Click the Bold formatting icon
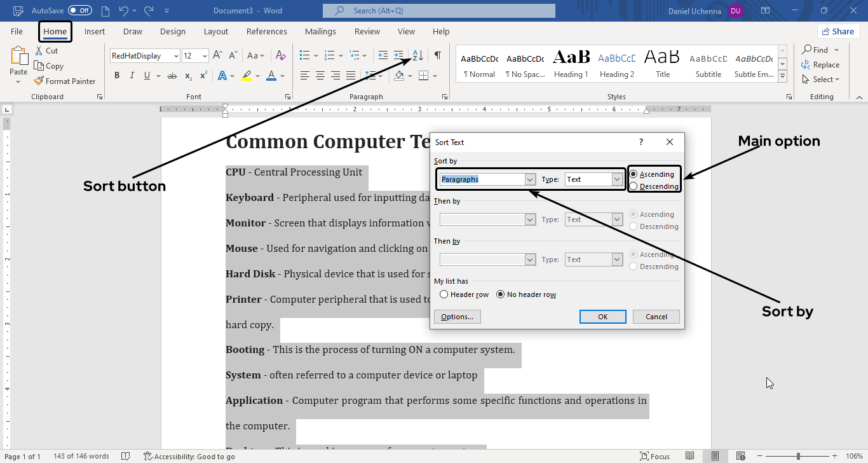Viewport: 868px width, 463px height. click(x=117, y=76)
